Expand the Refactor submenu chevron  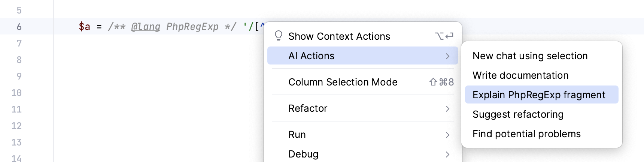[447, 109]
